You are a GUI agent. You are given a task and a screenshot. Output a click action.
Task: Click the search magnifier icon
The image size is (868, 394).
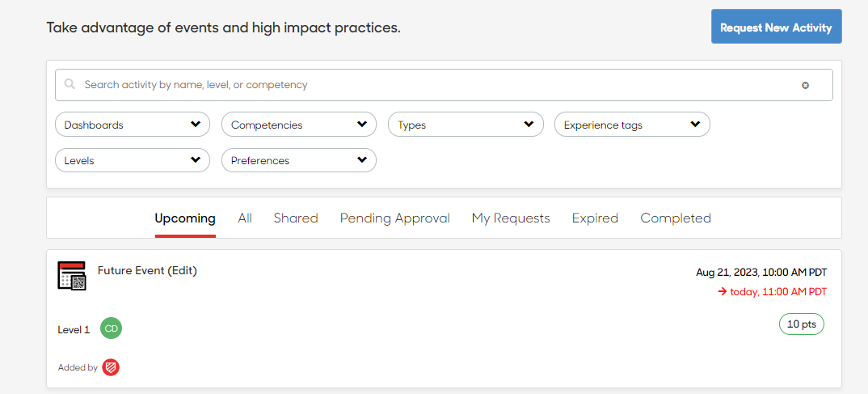coord(70,85)
